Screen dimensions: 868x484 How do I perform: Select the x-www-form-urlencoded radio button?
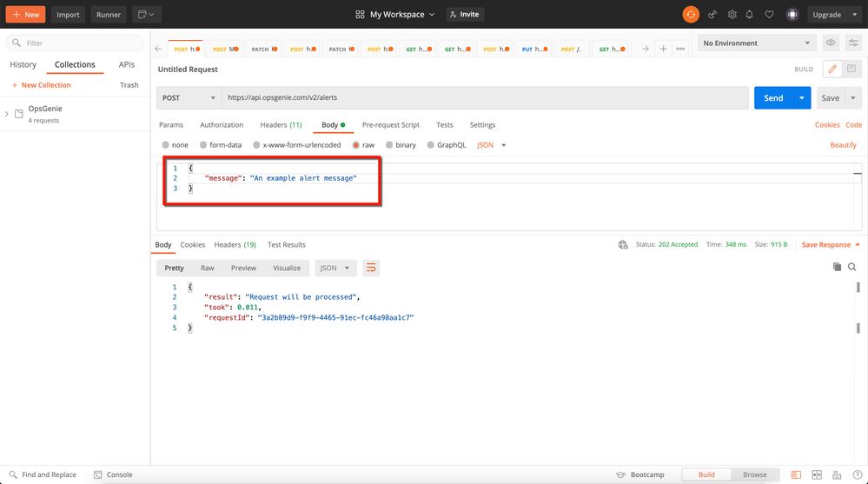point(256,145)
